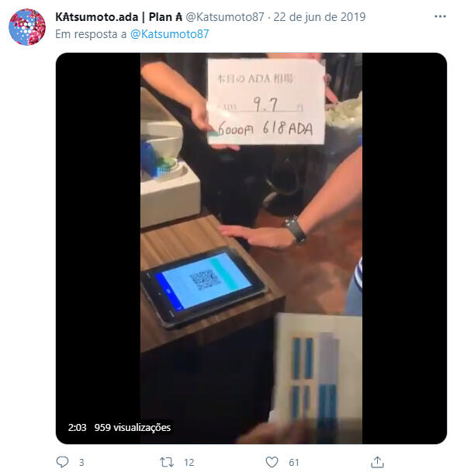Click the @Katsumoto87 link in Em resposta a
This screenshot has height=476, width=457.
169,34
